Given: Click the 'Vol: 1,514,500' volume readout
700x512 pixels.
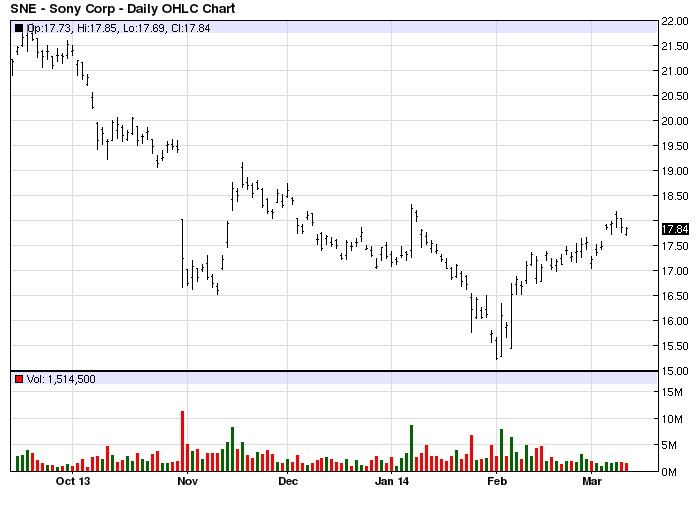Looking at the screenshot, I should coord(61,379).
